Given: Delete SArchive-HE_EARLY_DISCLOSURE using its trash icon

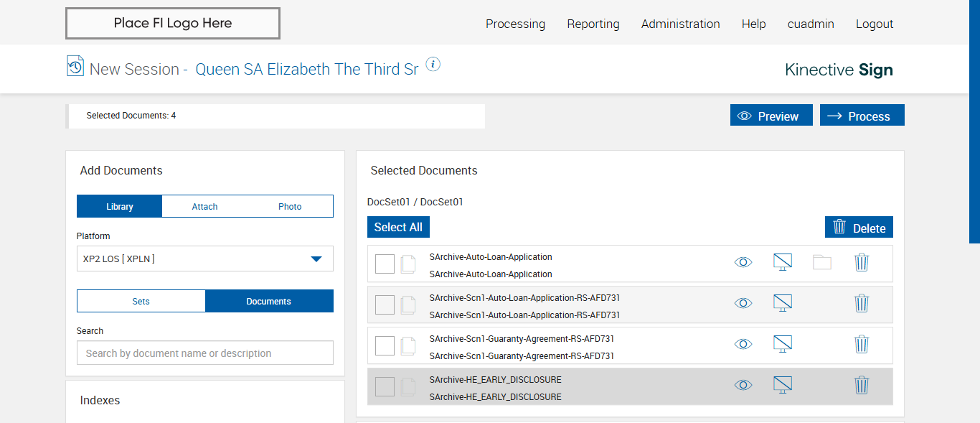Looking at the screenshot, I should click(862, 386).
